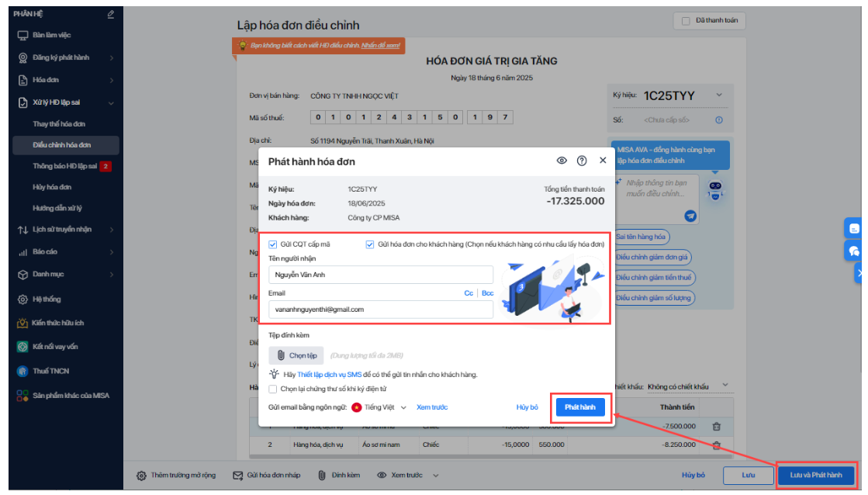
Task: Toggle the Đã thanh toán checkbox
Action: pos(686,20)
